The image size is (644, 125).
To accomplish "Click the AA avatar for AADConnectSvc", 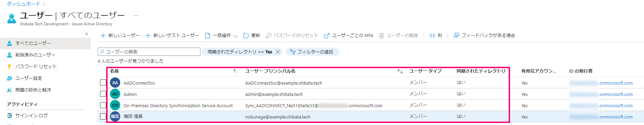I will tap(115, 83).
